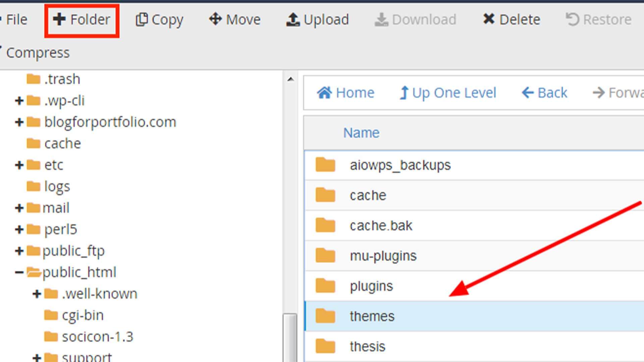Expand the perl5 folder tree node

click(x=19, y=229)
